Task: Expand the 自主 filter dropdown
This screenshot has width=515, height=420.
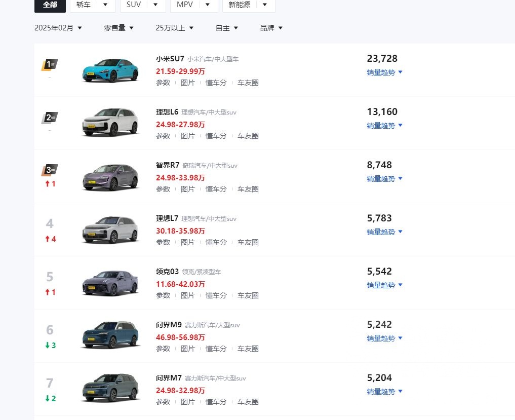Action: (226, 28)
